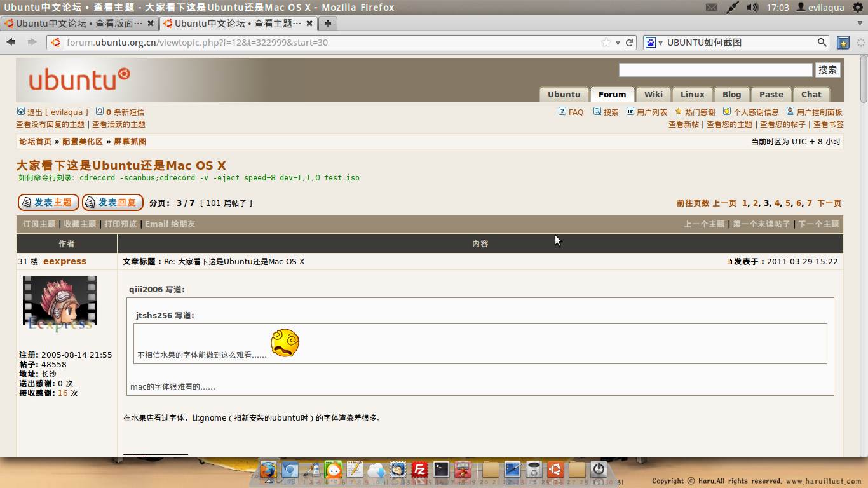Click the 打印预览 print preview link
868x488 pixels.
click(121, 224)
